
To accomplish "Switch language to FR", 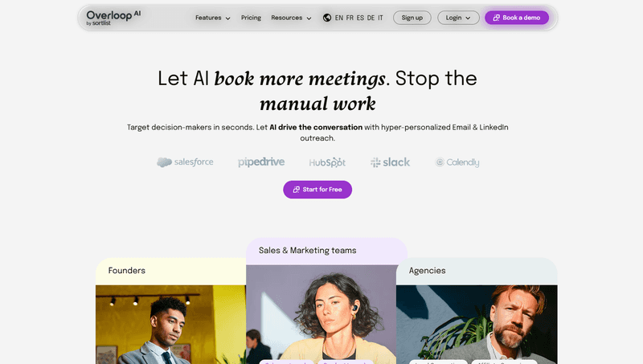I will tap(350, 18).
